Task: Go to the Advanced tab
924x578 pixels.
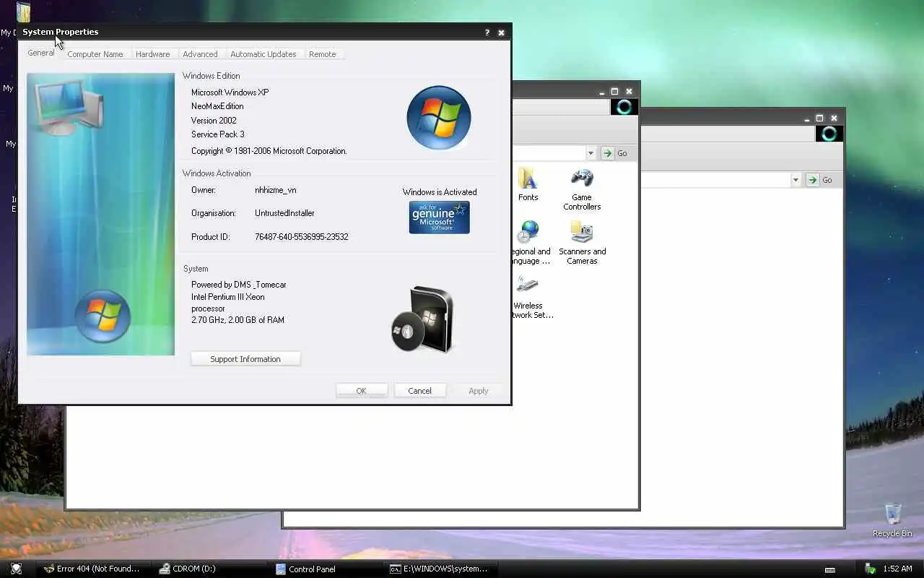Action: tap(200, 54)
